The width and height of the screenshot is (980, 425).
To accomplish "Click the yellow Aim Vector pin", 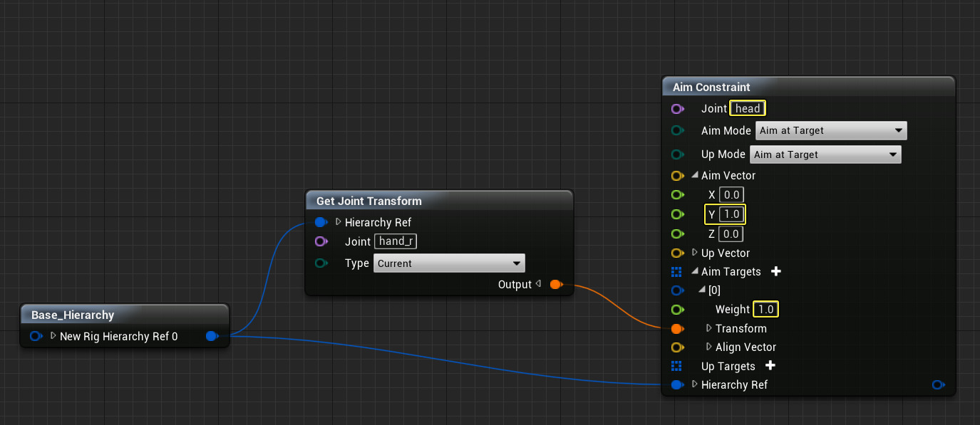I will 677,176.
